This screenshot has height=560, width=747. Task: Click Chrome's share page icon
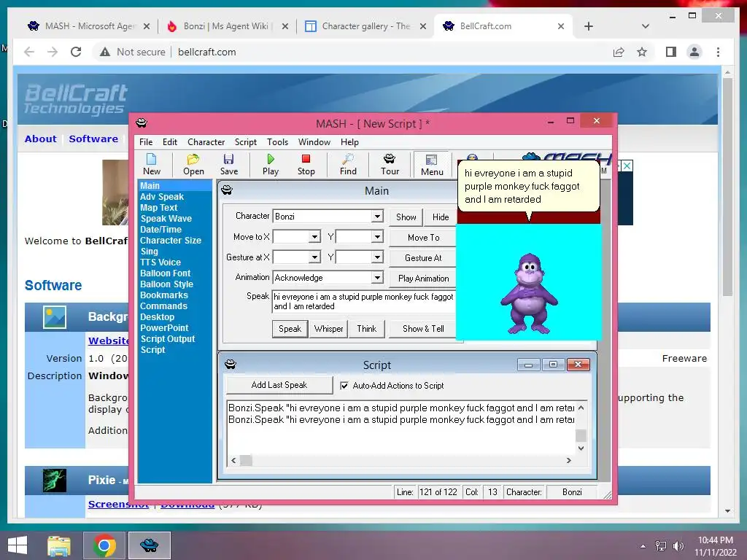click(x=619, y=52)
